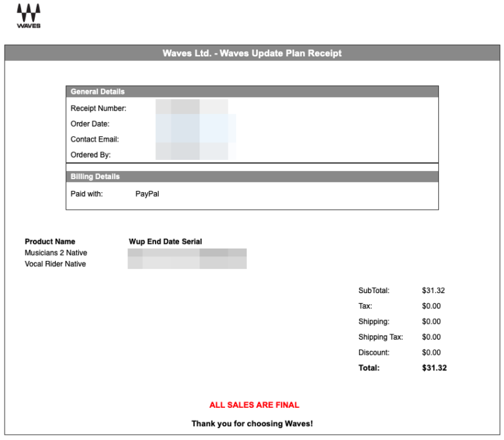The height and width of the screenshot is (440, 504).
Task: Select the General Details section header
Action: tap(98, 92)
